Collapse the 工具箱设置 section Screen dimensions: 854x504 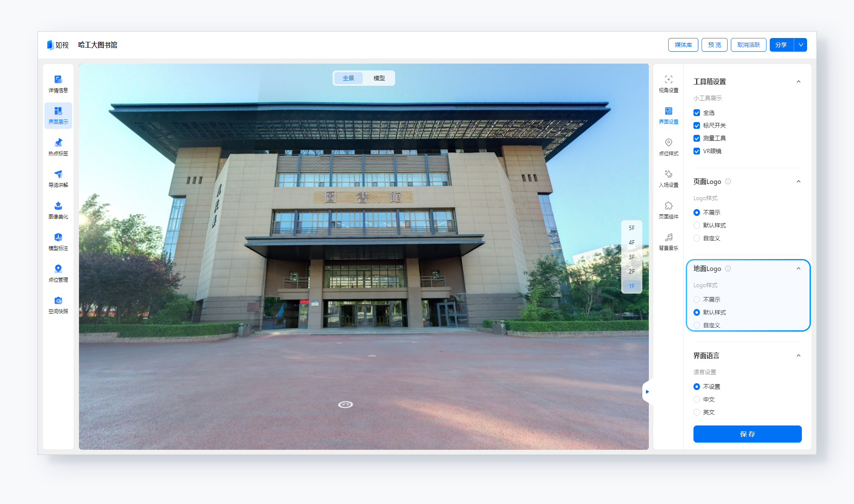pyautogui.click(x=798, y=82)
